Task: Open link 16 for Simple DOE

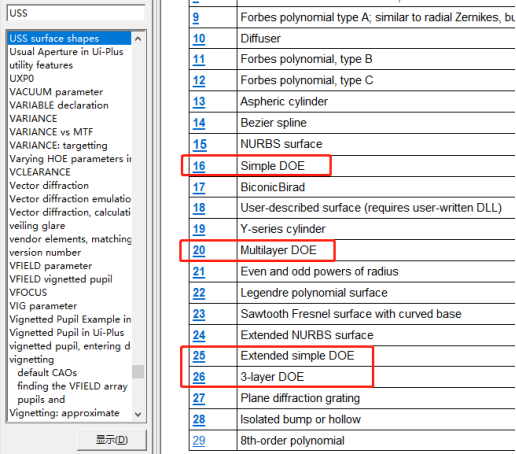Action: pos(199,166)
